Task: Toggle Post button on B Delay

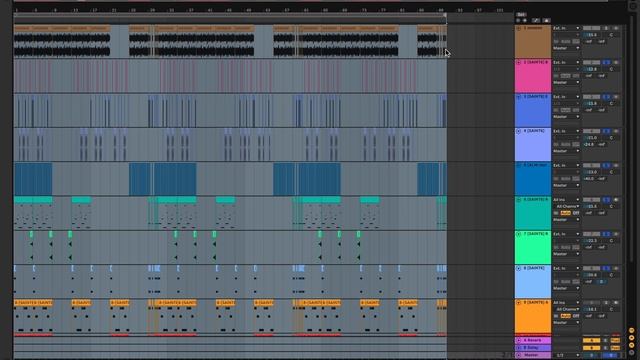Action: [615, 348]
